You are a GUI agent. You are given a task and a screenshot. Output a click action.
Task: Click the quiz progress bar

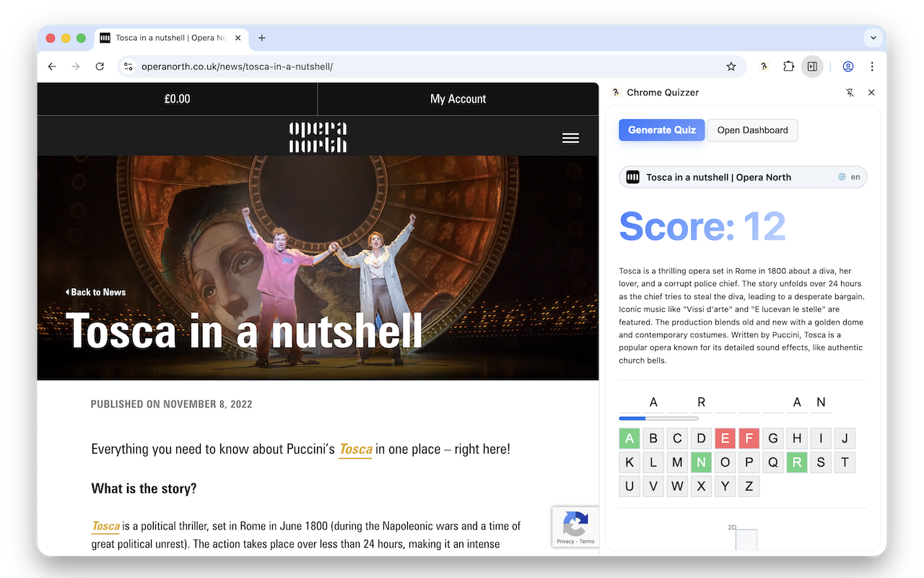click(x=658, y=418)
